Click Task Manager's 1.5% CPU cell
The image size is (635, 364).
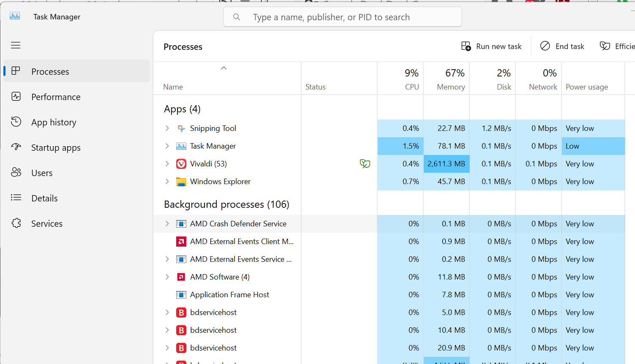pyautogui.click(x=401, y=146)
